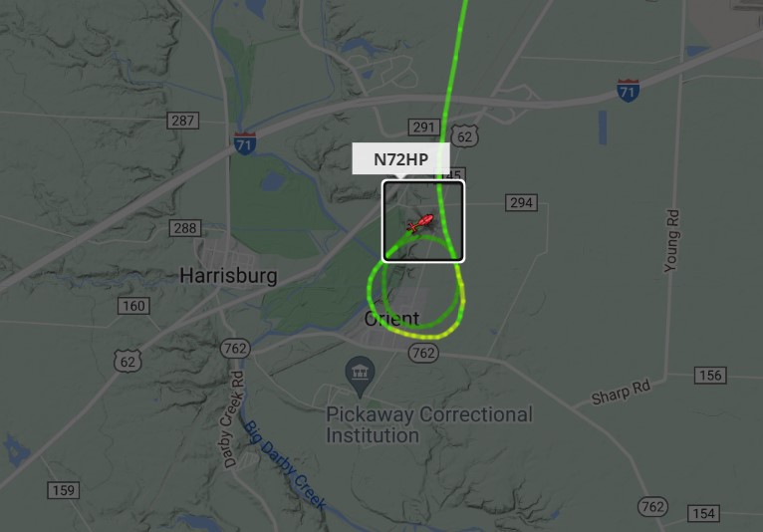Click the US 62 shield southwest of Harrisburg

click(x=127, y=362)
